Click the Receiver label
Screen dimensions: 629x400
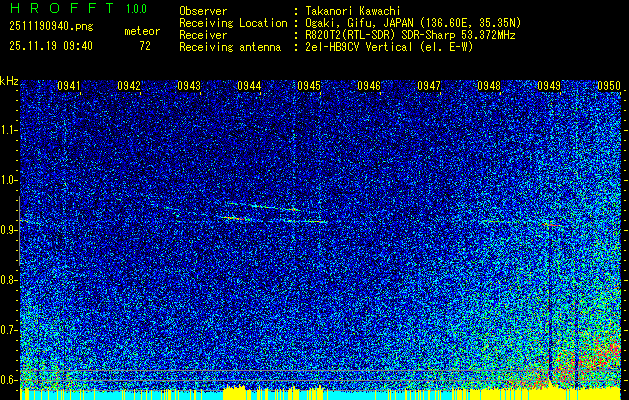(203, 35)
